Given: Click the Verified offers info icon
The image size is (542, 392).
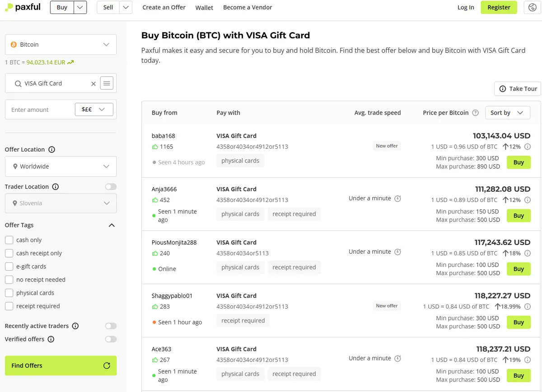Looking at the screenshot, I should click(51, 339).
